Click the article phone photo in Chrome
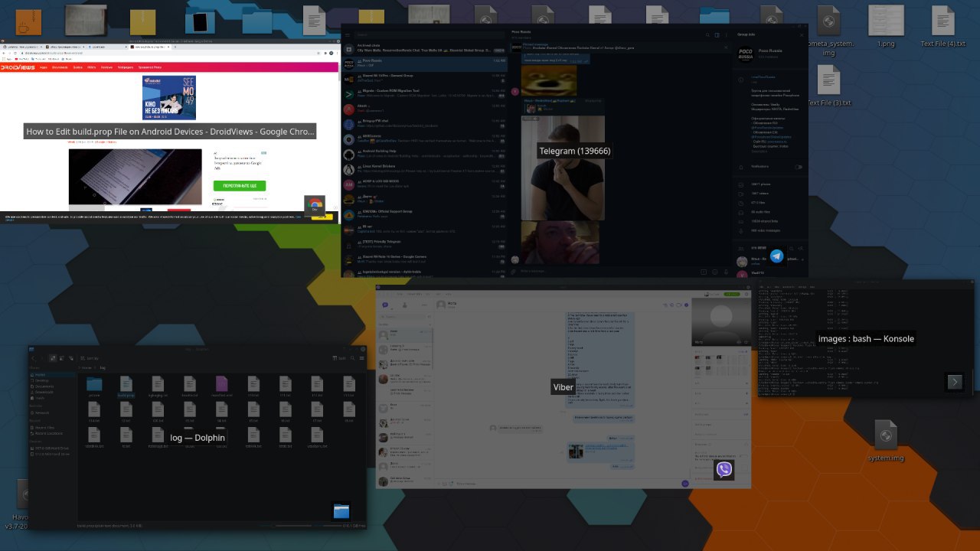Screen dimensions: 980x551 [x=135, y=177]
